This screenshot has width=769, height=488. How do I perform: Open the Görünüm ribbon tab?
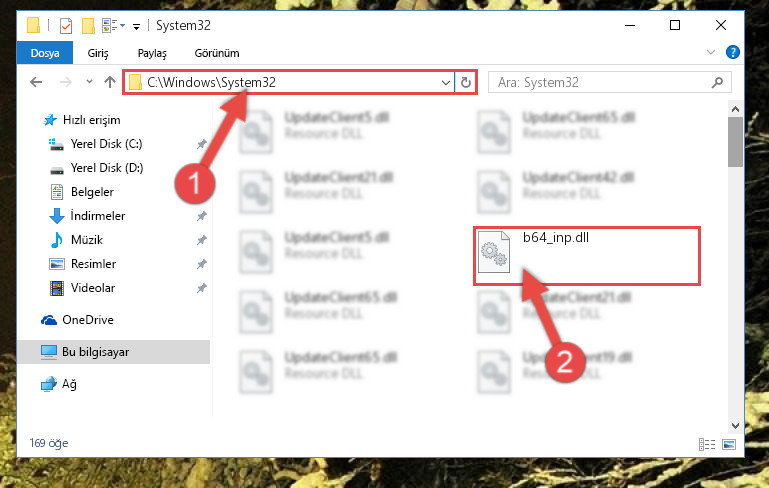pyautogui.click(x=217, y=53)
